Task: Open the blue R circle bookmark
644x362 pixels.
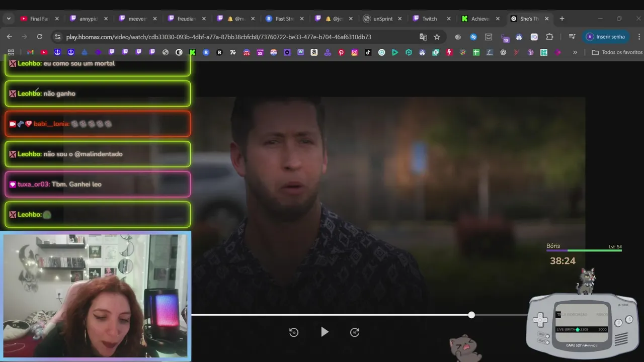Action: click(x=206, y=52)
